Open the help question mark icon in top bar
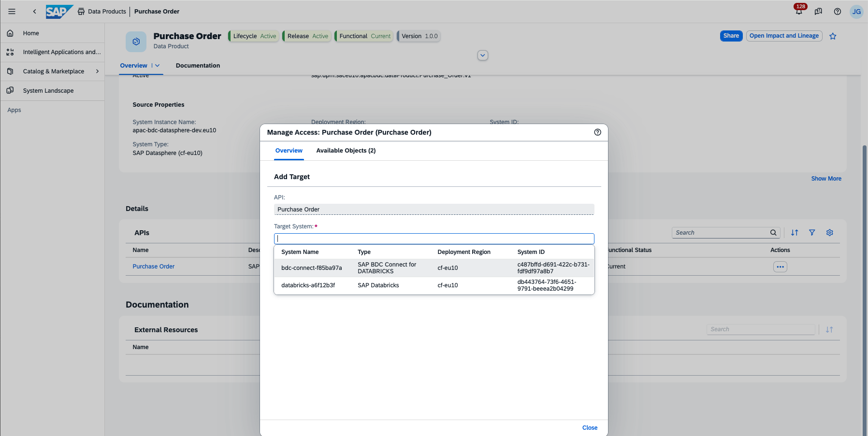 pyautogui.click(x=838, y=12)
